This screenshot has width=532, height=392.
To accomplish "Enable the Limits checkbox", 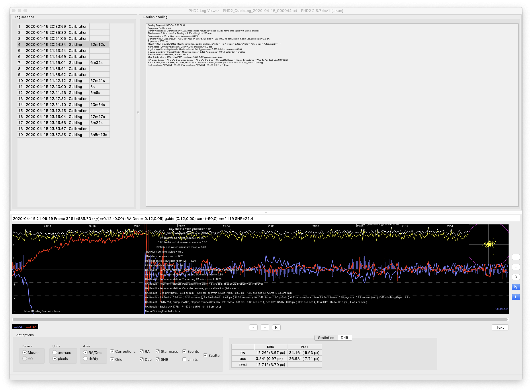I will coord(184,360).
